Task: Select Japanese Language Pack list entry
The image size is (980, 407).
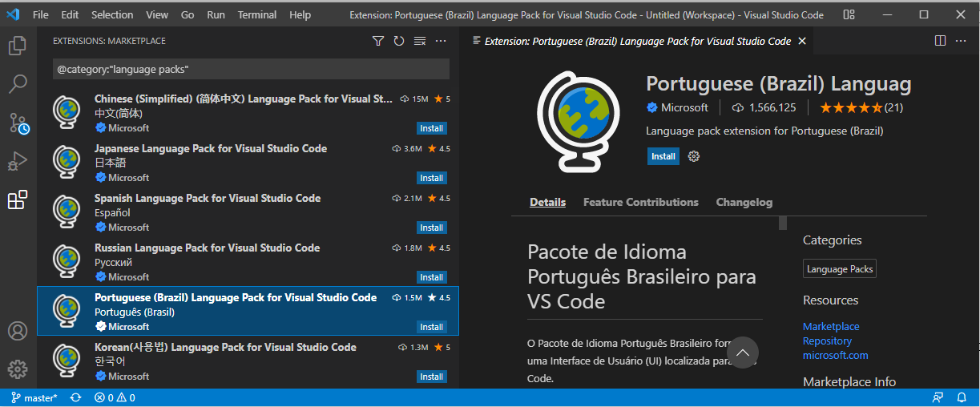Action: 248,163
